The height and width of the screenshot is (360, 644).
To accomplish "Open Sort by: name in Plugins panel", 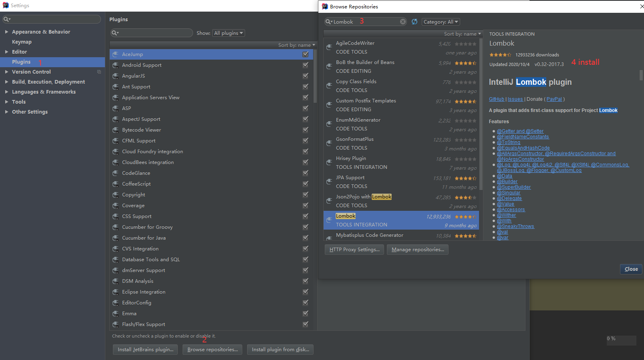I will point(297,45).
